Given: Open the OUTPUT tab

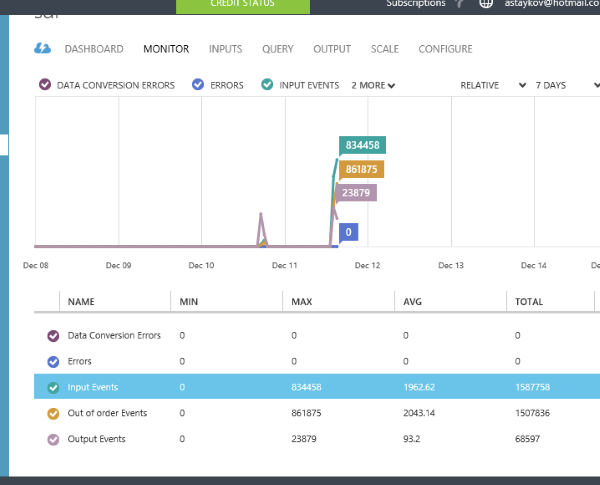Looking at the screenshot, I should (332, 49).
